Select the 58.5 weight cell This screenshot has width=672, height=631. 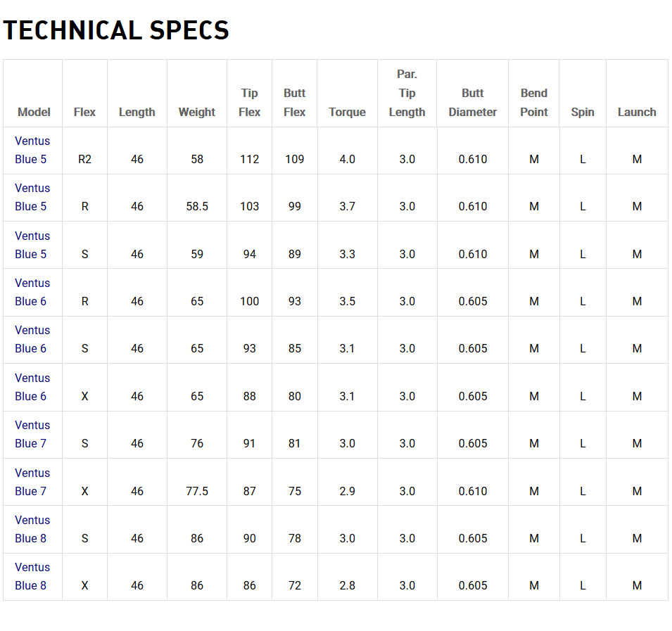tap(196, 206)
